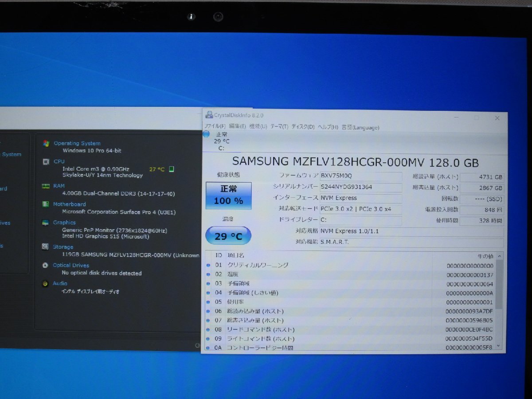Click the power on count field 848 回
The height and width of the screenshot is (399, 532).
coord(482,210)
